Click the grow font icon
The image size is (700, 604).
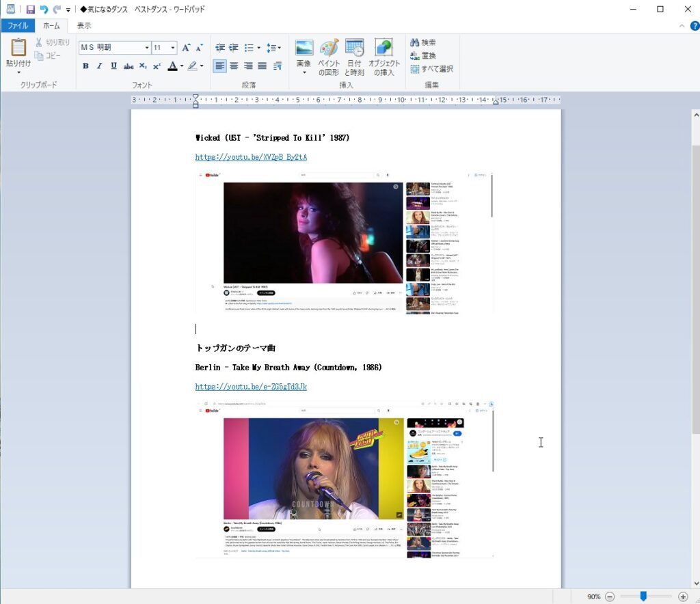[x=186, y=47]
